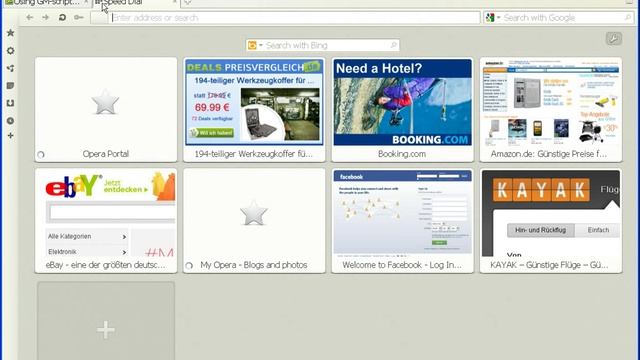
Task: Click the password wand key icon
Action: pyautogui.click(x=78, y=18)
